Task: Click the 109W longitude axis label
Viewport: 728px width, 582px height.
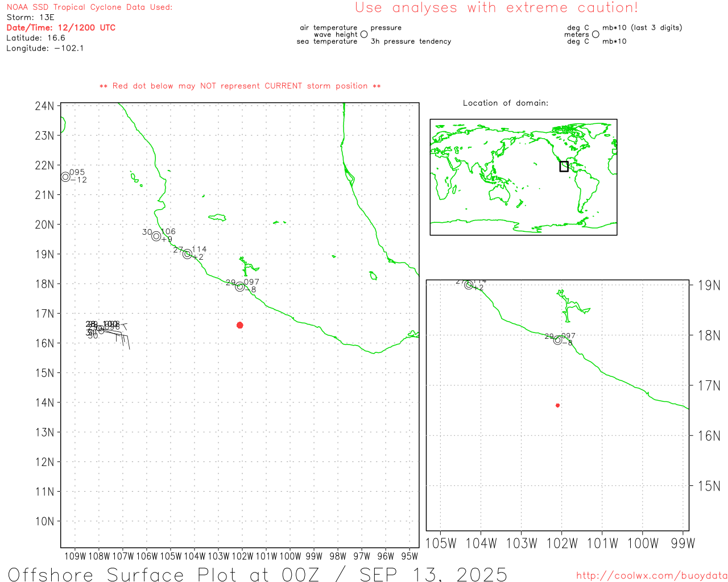Action: coord(75,556)
